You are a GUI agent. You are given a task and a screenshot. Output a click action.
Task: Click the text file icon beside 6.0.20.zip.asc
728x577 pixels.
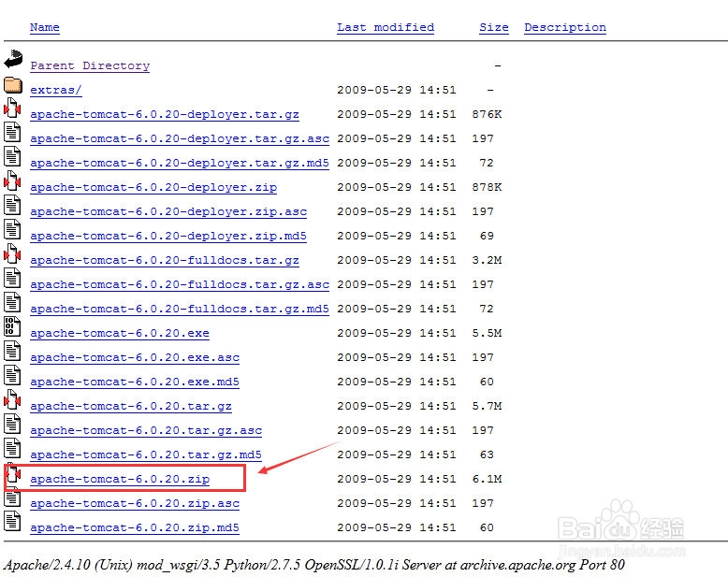12,498
